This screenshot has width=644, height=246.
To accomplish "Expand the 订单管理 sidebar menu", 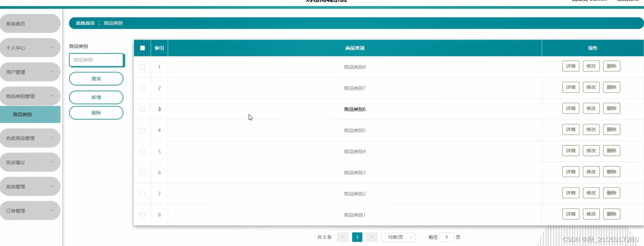I will (x=30, y=211).
